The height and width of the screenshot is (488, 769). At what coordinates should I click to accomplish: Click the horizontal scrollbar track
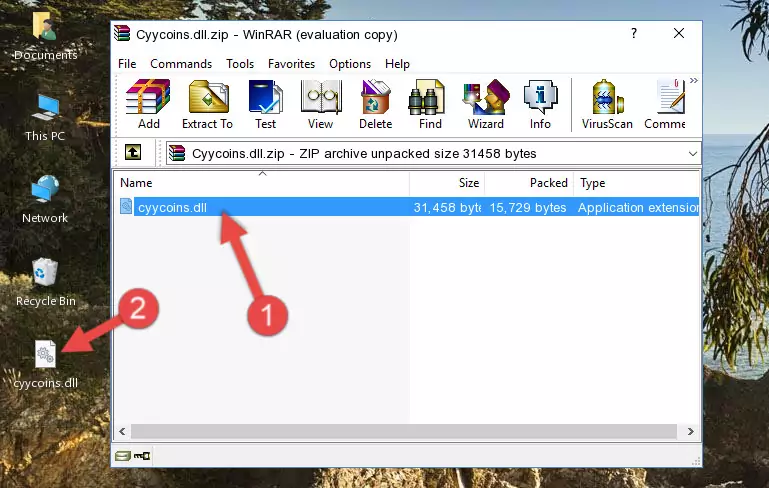(x=404, y=432)
